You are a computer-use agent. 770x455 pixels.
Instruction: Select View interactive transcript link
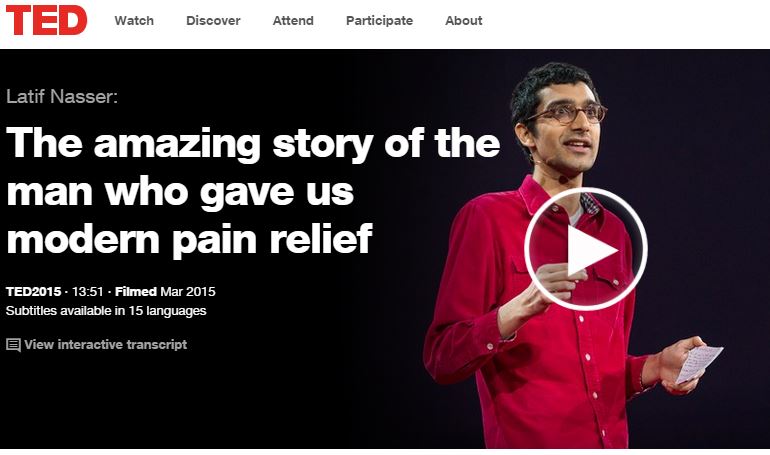(106, 345)
